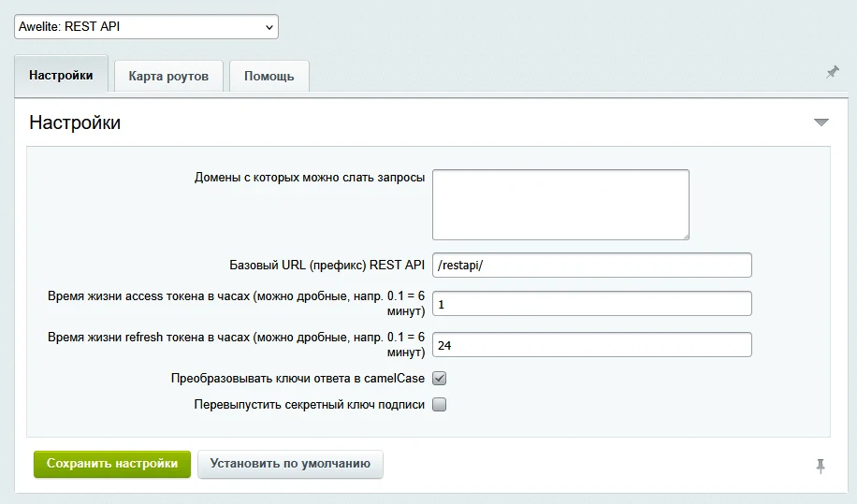Click the pin icon beside the tabs

click(832, 72)
